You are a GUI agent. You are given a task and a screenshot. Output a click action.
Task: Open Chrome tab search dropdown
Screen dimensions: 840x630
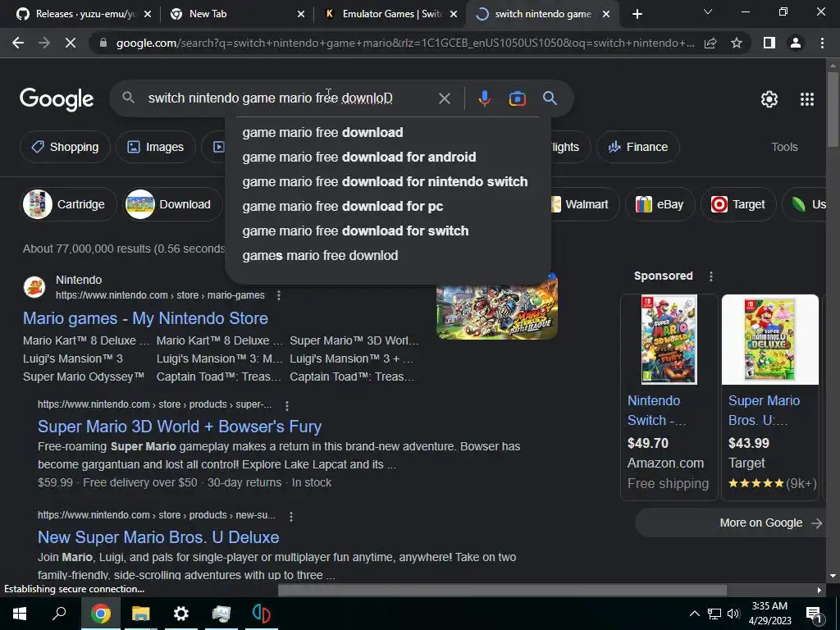click(708, 11)
